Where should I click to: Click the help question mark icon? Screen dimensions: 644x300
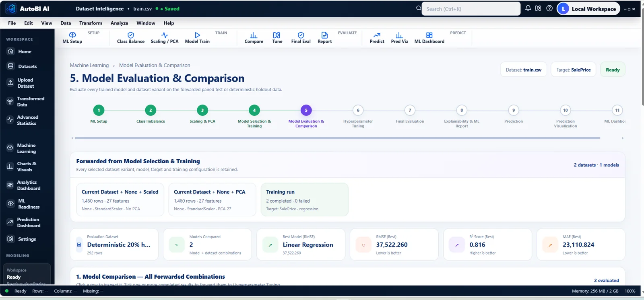549,8
